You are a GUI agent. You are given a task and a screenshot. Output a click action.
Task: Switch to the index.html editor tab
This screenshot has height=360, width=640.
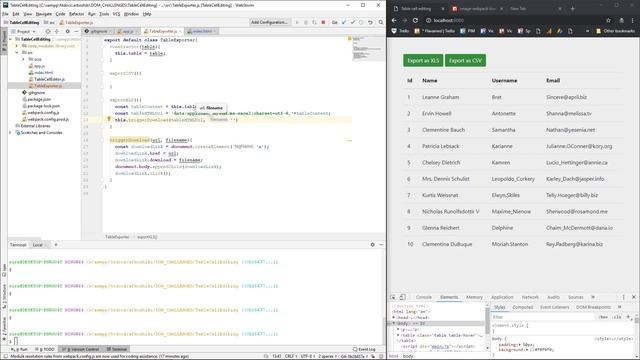[202, 31]
